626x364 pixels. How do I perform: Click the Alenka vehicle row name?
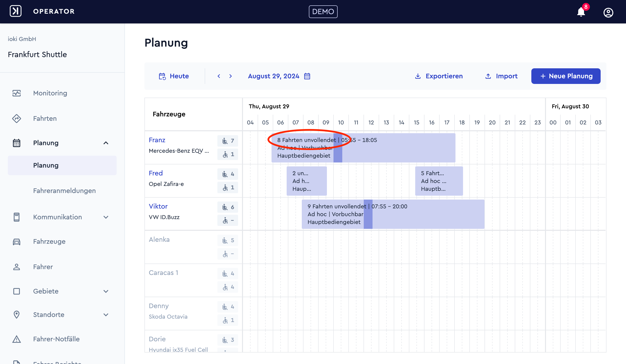click(159, 240)
